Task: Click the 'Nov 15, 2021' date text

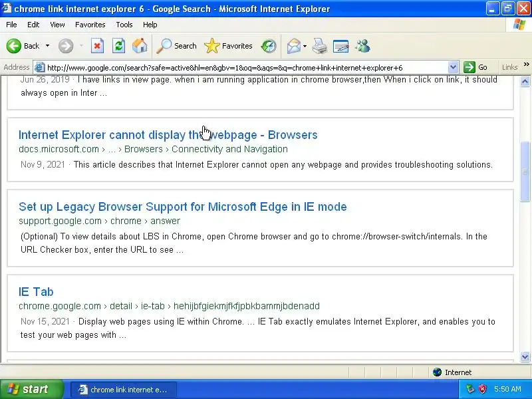Action: tap(45, 322)
